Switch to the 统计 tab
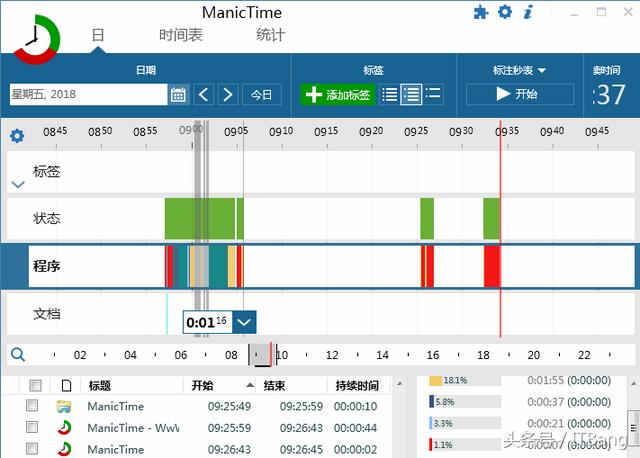This screenshot has width=640, height=458. coord(270,35)
